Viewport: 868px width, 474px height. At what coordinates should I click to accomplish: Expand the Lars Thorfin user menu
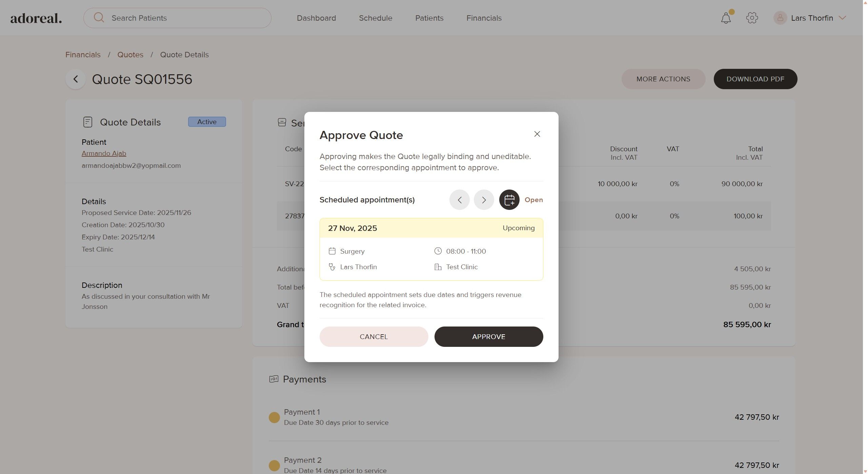pos(842,18)
